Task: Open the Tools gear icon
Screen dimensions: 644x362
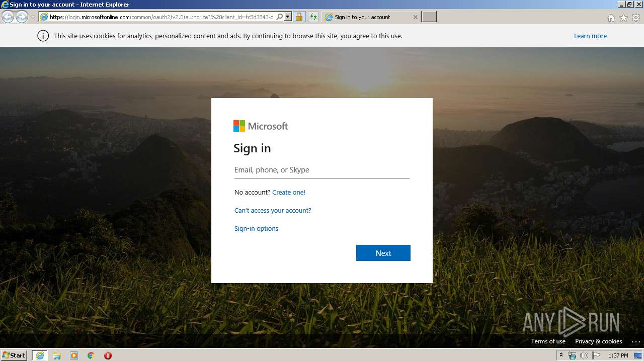Action: [636, 18]
